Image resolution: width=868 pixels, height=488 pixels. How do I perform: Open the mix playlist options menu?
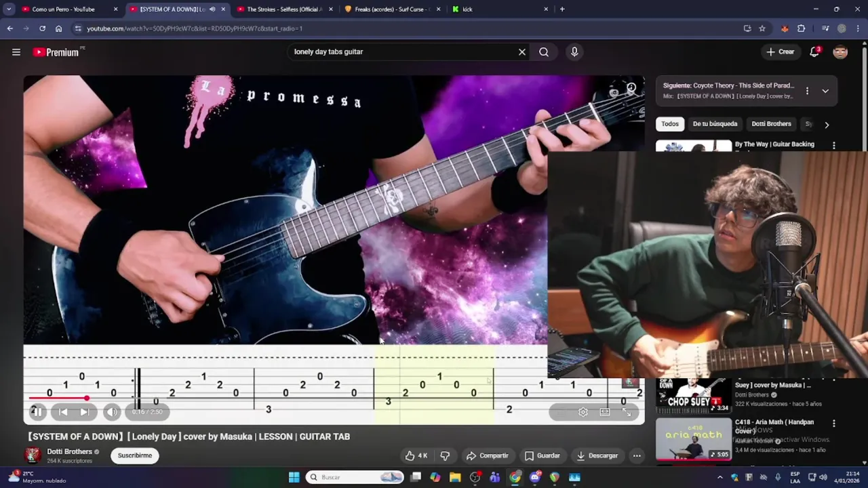pyautogui.click(x=807, y=91)
